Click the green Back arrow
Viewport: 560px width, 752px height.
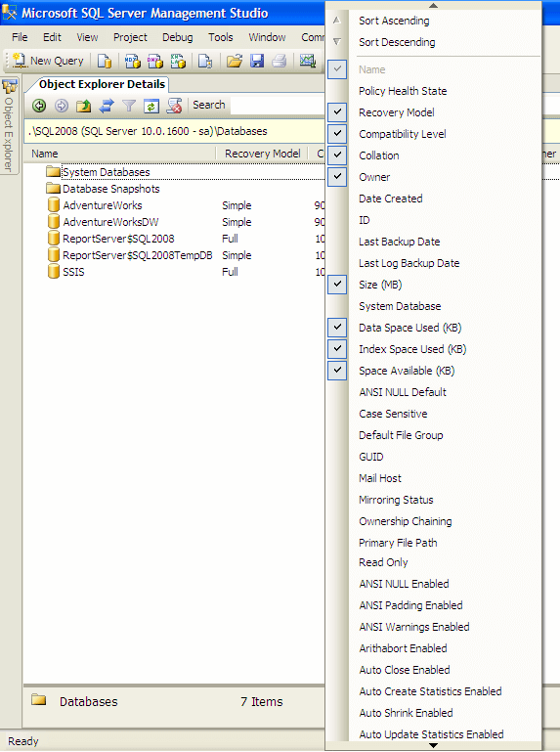(x=39, y=106)
